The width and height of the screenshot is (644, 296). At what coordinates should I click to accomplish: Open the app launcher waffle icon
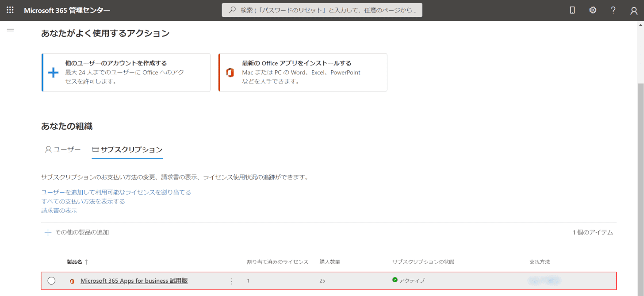[x=10, y=10]
